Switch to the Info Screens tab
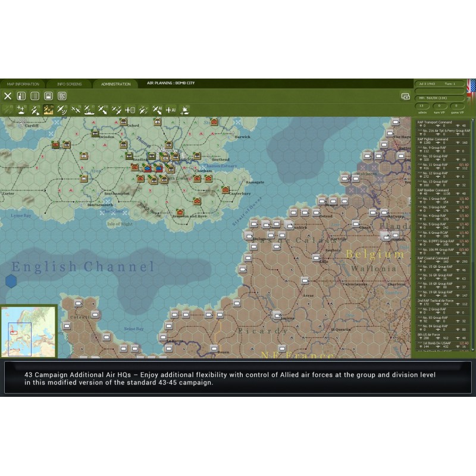This screenshot has width=476, height=476. (70, 84)
